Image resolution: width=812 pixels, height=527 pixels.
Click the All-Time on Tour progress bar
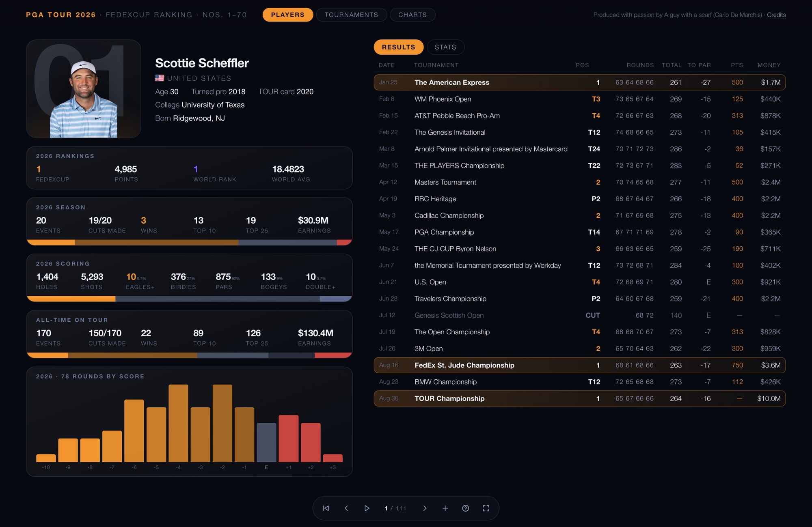[189, 355]
